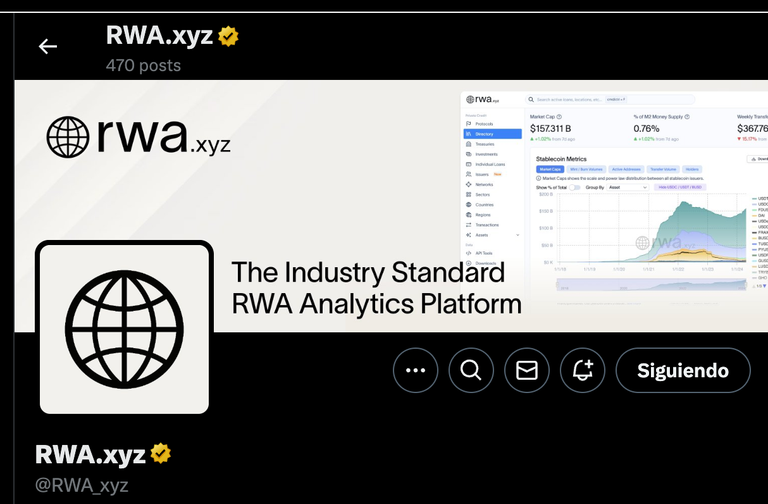Click the gold verified badge in header
The image size is (768, 504).
228,37
